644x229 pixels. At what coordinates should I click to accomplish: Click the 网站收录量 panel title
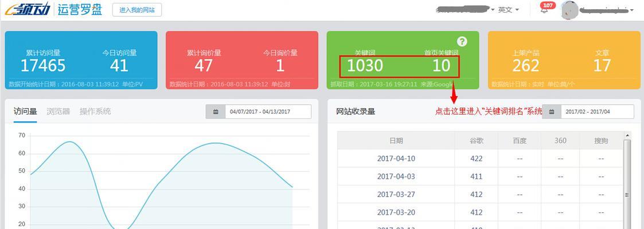[356, 112]
